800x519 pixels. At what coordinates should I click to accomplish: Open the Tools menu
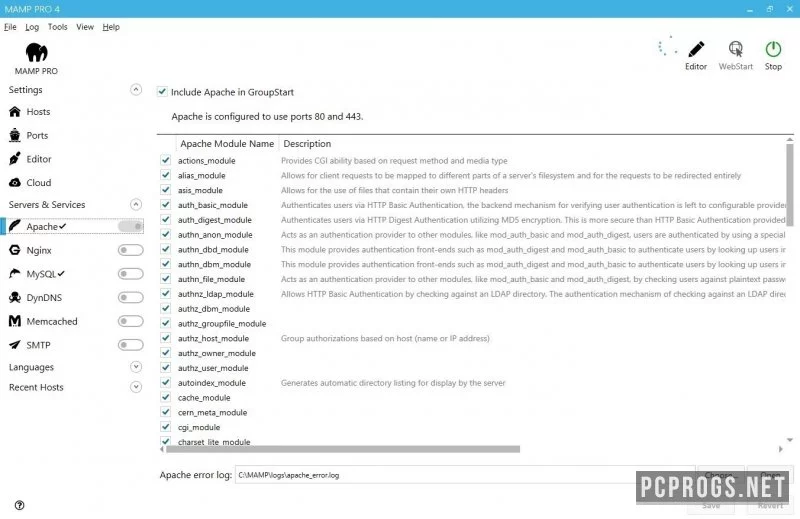pos(58,27)
